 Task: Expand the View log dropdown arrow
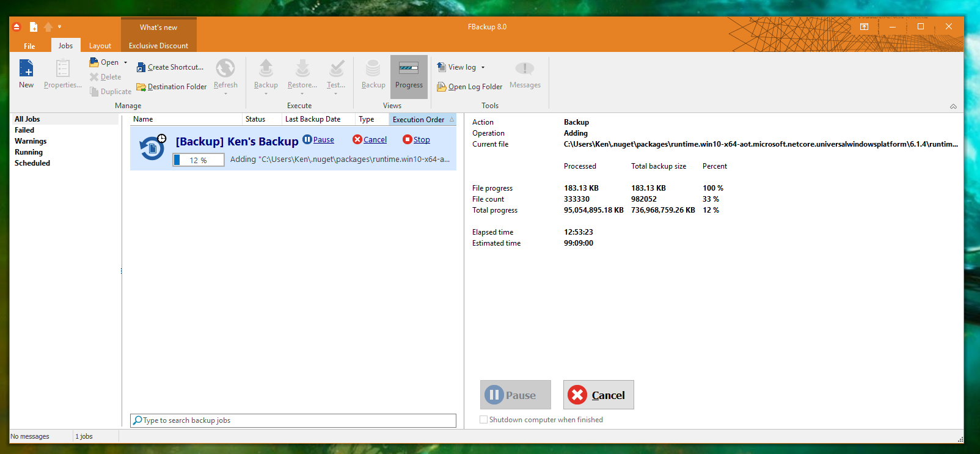pyautogui.click(x=483, y=67)
